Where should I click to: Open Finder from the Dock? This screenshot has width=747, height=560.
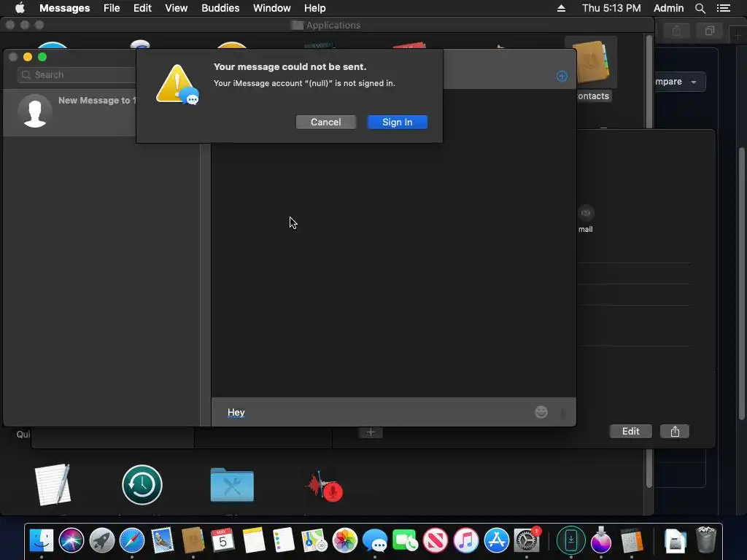tap(42, 540)
